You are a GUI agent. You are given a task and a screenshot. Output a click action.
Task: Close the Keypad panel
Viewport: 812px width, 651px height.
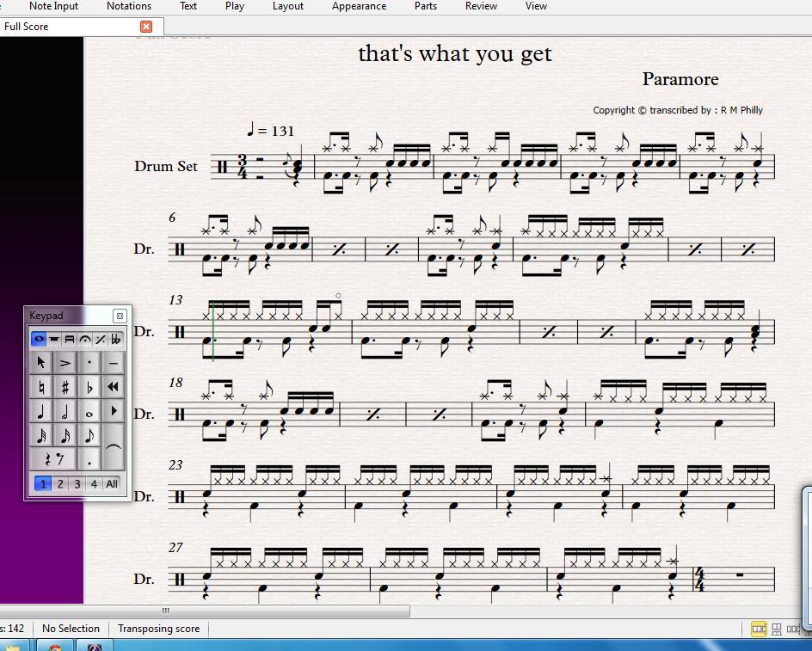[x=120, y=316]
